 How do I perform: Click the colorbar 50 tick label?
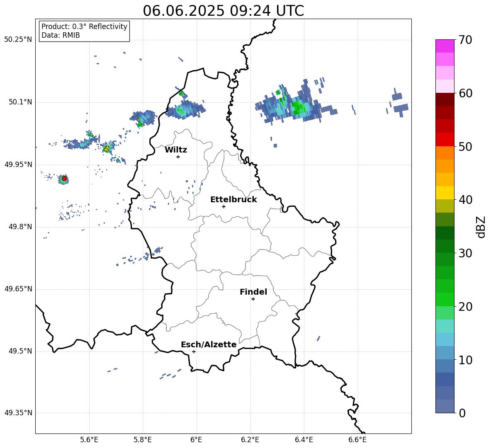coord(465,147)
